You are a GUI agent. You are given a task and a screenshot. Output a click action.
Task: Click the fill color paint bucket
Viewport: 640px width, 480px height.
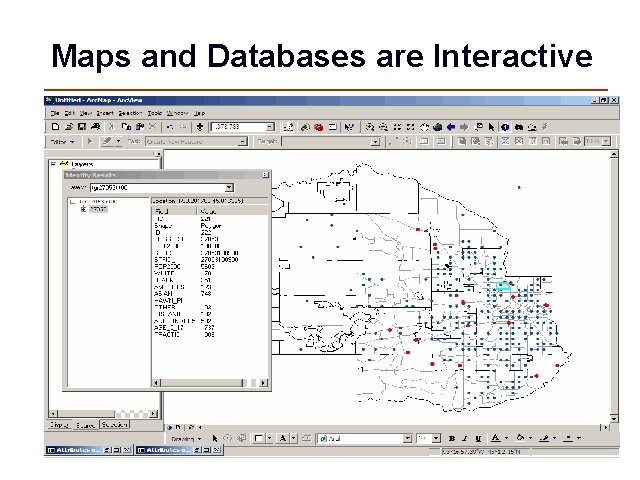point(520,438)
